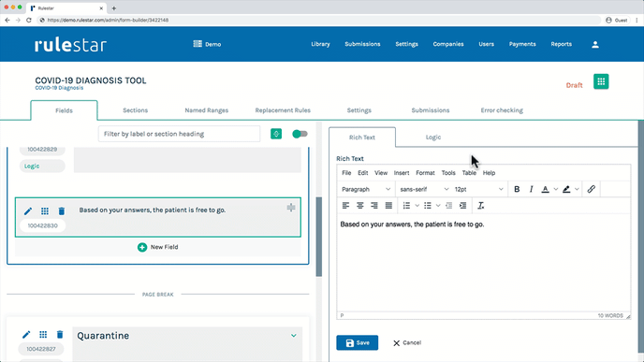
Task: Save the rich text field
Action: pos(357,342)
